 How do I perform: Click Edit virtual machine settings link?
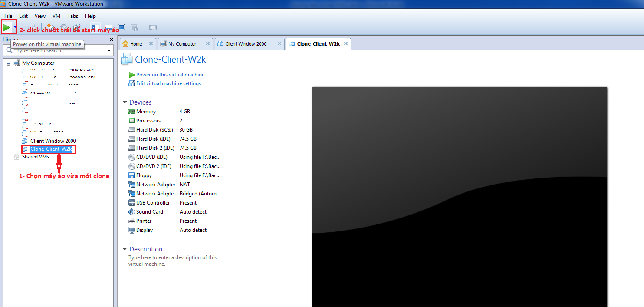pyautogui.click(x=168, y=83)
